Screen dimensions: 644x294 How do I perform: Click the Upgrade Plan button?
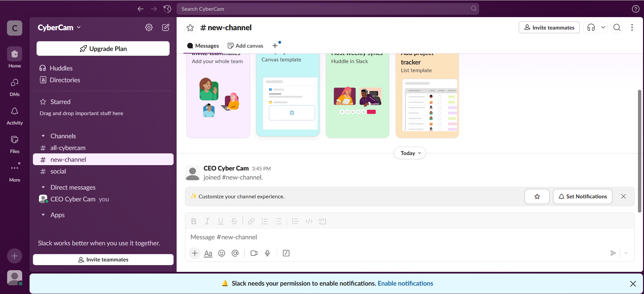(x=103, y=49)
